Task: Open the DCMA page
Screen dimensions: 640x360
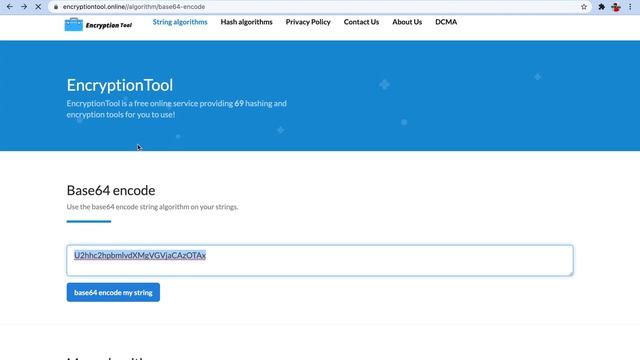Action: pos(446,22)
